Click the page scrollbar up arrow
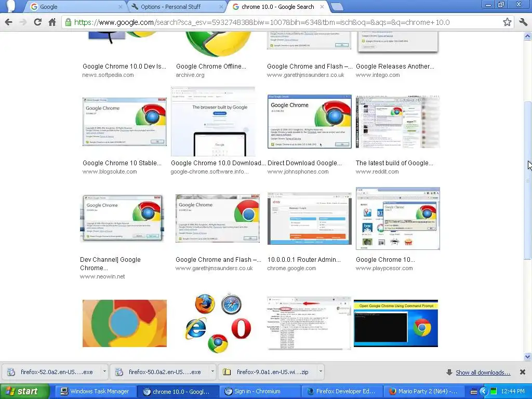Screen dimensions: 532x399 click(528, 36)
